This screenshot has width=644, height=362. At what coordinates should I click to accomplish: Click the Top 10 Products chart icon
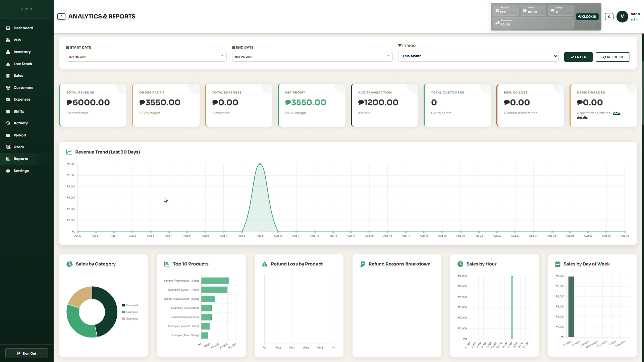tap(167, 264)
